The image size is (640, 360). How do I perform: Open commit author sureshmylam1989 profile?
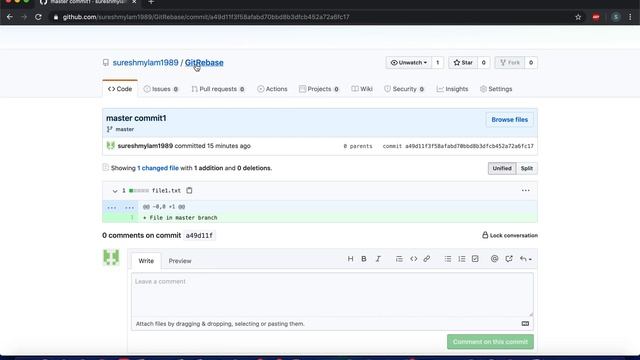pyautogui.click(x=145, y=146)
